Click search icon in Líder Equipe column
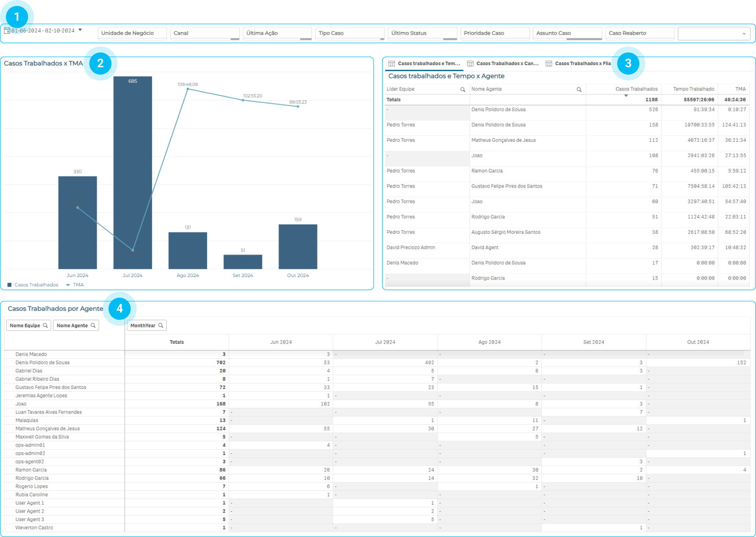The height and width of the screenshot is (537, 756). click(463, 89)
